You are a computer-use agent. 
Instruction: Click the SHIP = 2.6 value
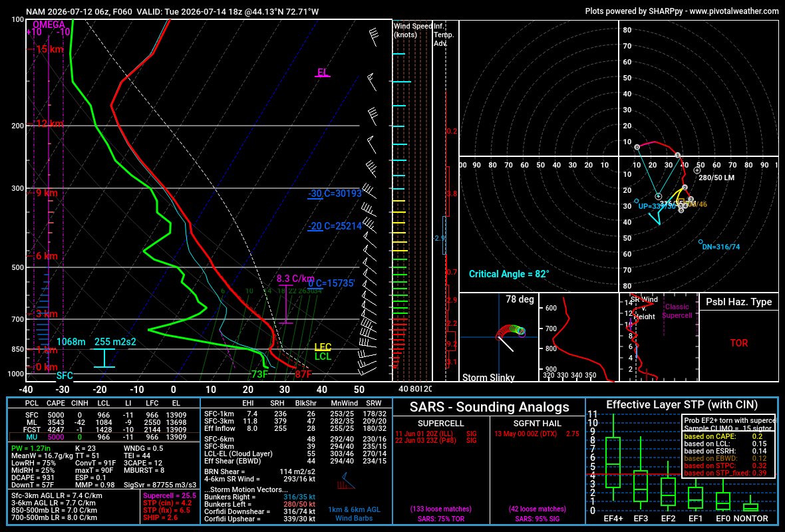pyautogui.click(x=161, y=517)
